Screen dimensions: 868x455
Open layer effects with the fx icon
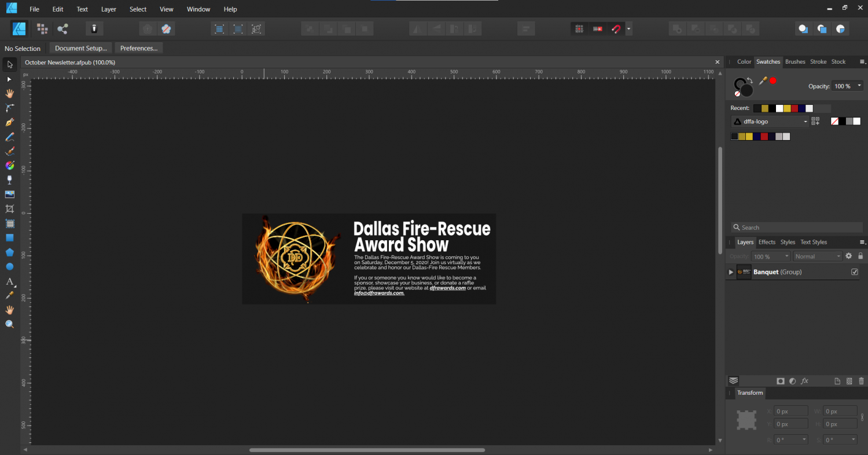[804, 381]
